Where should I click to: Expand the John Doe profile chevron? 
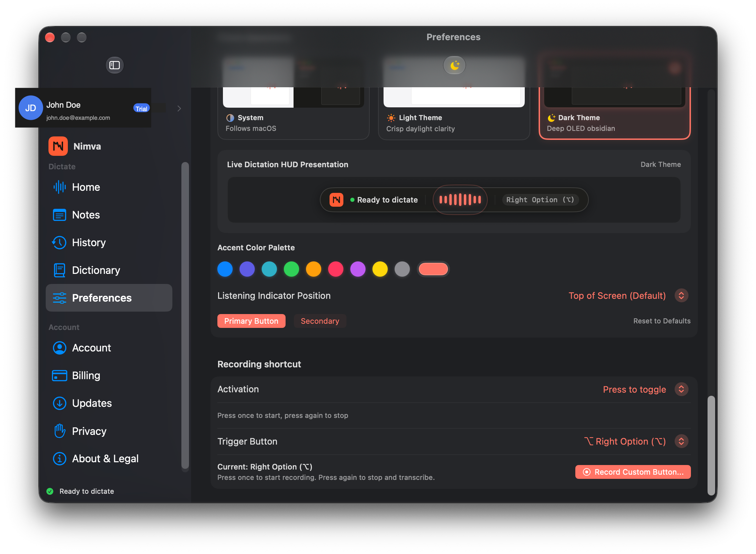click(x=179, y=108)
